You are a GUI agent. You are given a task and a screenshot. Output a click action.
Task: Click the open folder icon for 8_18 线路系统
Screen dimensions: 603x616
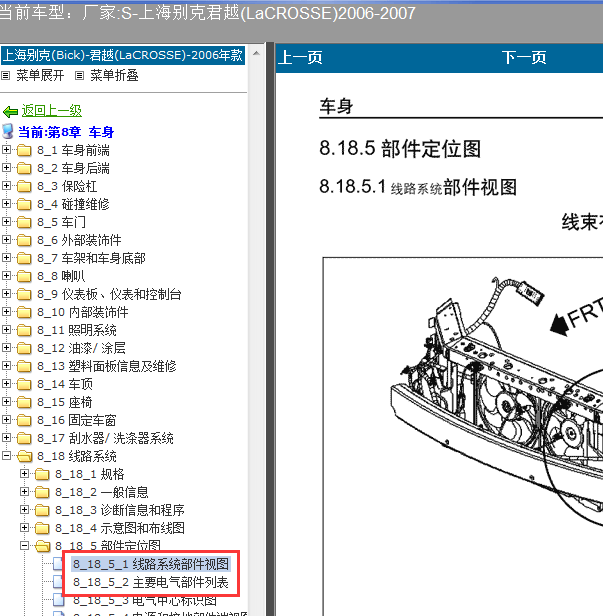pyautogui.click(x=24, y=456)
